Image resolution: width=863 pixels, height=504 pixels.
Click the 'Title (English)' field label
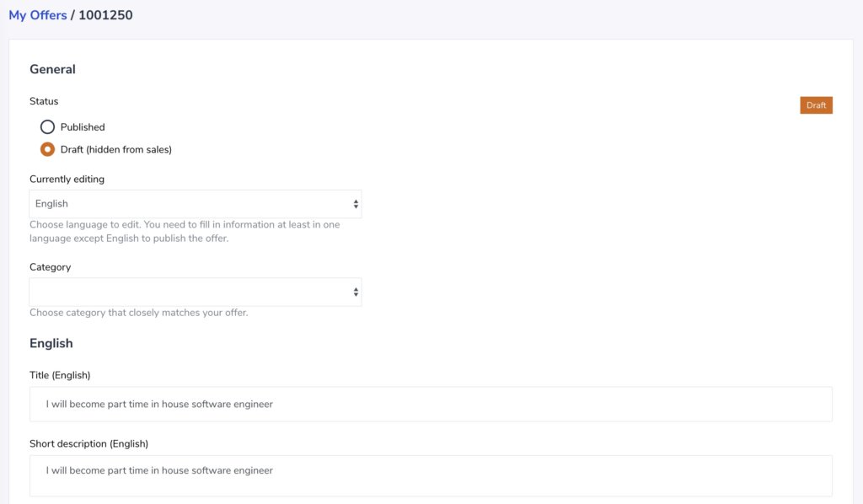[x=60, y=375]
